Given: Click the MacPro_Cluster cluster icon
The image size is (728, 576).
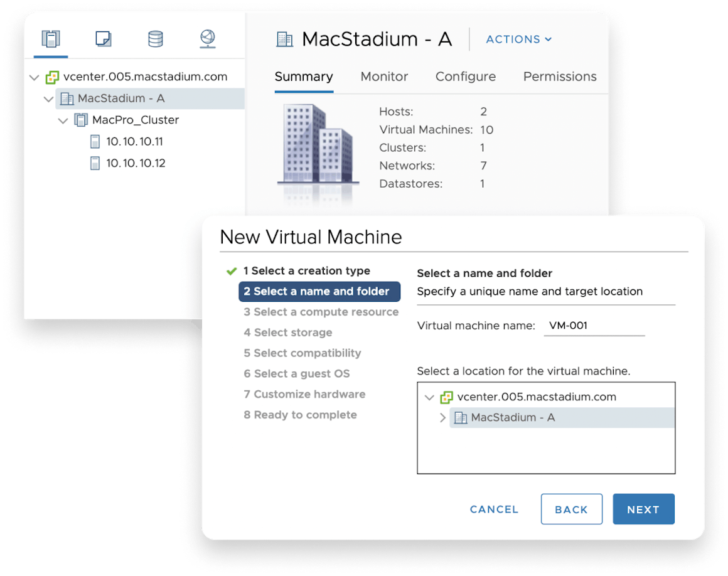Looking at the screenshot, I should pos(81,120).
